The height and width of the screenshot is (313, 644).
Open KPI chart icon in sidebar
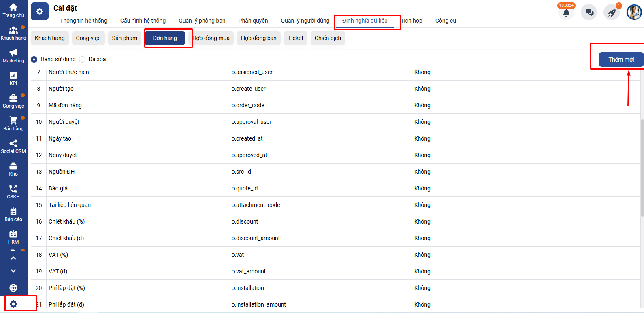(13, 76)
